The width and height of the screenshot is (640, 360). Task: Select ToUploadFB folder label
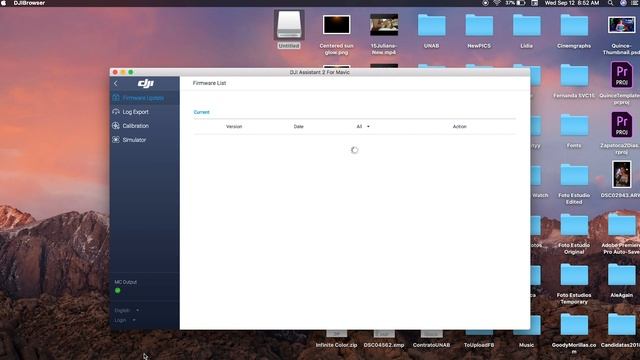[x=479, y=345]
